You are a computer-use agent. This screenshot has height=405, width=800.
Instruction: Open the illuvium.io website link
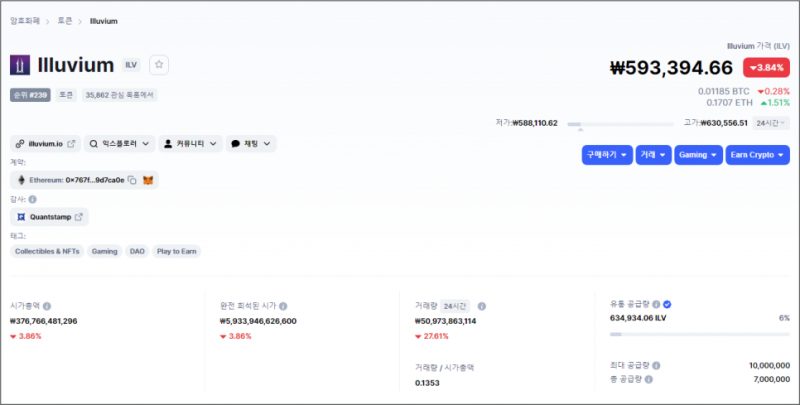45,144
